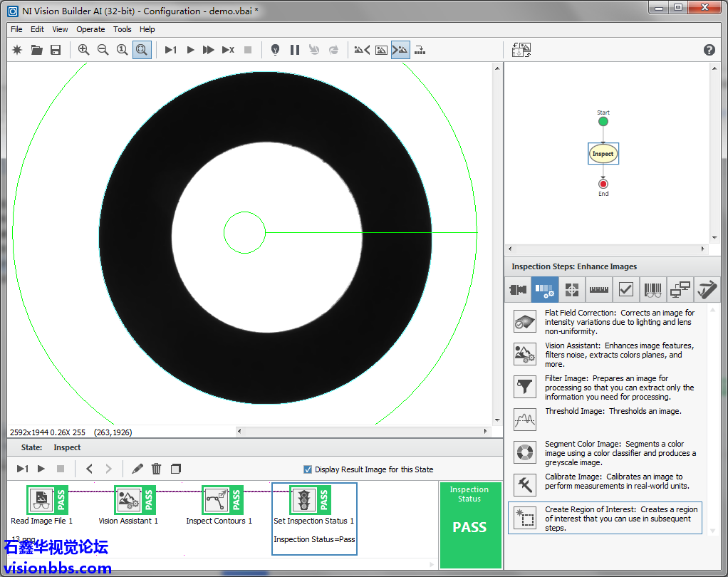Delete the selected step with trash icon
The width and height of the screenshot is (728, 577).
(x=157, y=469)
